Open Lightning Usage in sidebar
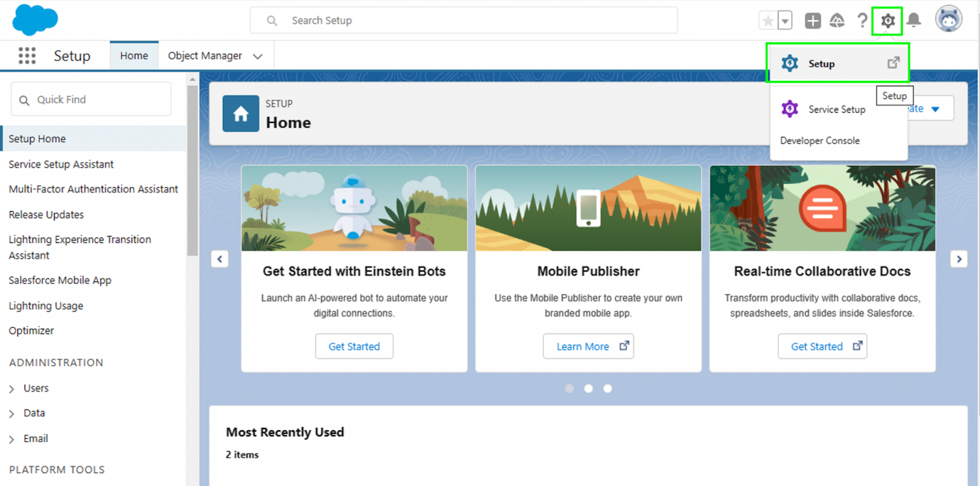This screenshot has height=486, width=980. (x=46, y=305)
